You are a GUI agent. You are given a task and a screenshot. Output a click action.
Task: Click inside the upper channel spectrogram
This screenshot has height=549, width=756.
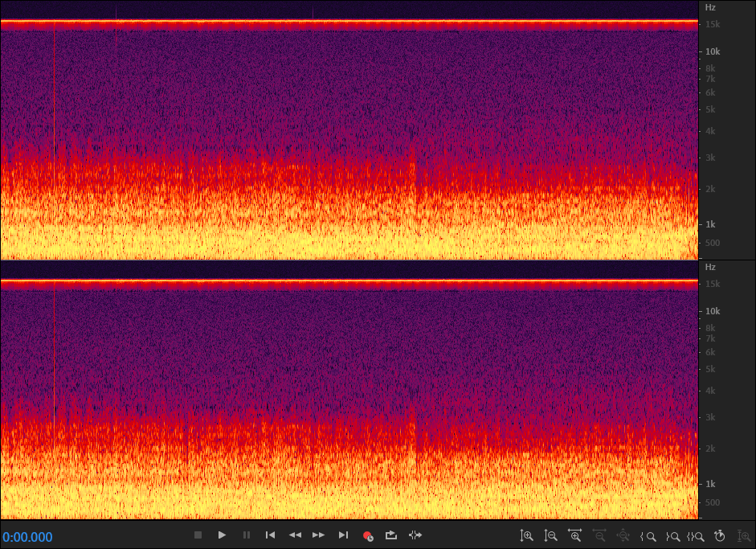tap(349, 130)
